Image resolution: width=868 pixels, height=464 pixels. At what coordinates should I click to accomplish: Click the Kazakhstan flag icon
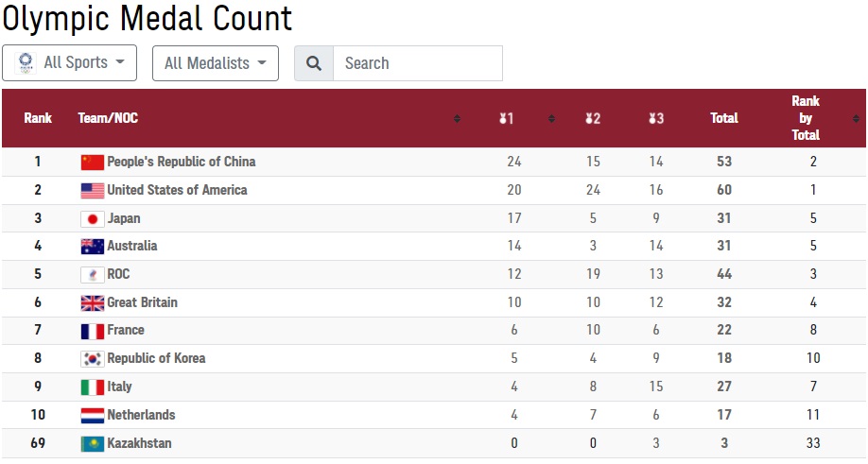pyautogui.click(x=93, y=443)
